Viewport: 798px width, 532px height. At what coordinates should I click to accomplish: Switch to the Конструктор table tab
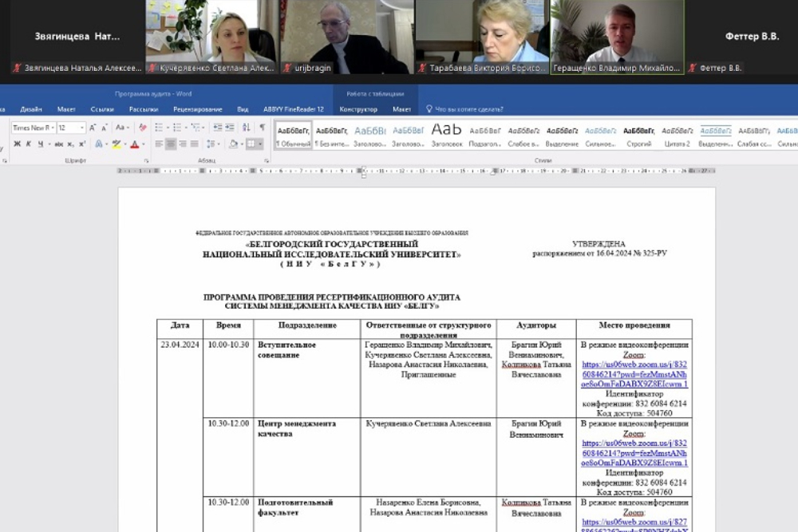358,109
